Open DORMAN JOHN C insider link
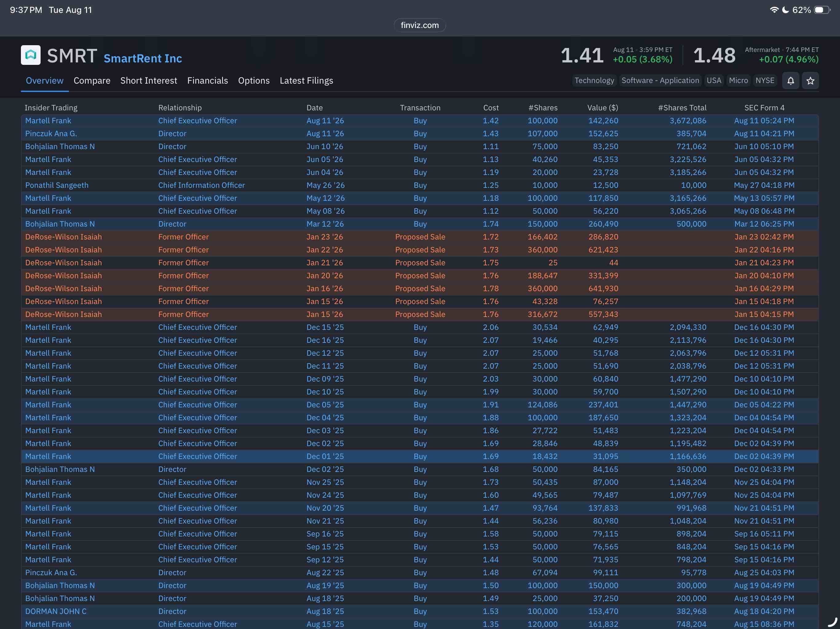Screen dimensions: 840x629 (56, 611)
